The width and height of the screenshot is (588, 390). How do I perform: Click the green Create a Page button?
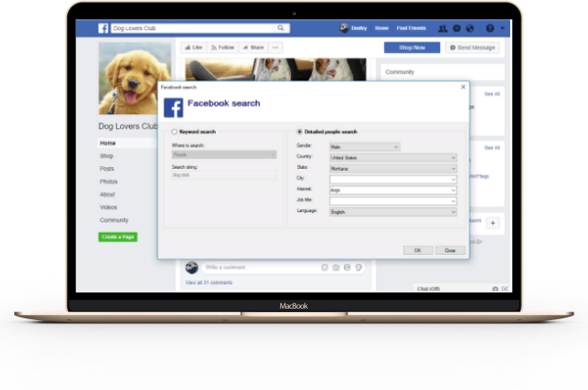[118, 237]
